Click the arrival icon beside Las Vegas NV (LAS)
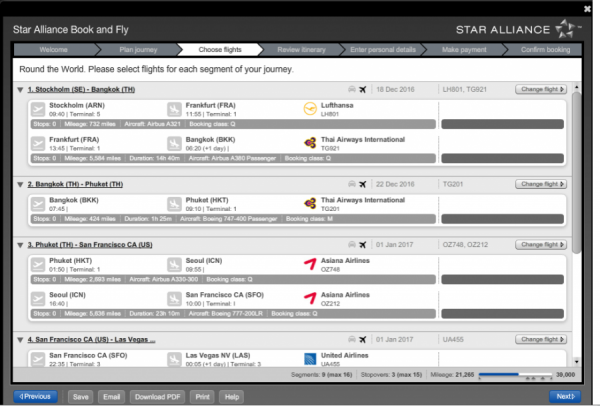Viewport: 600px width, 406px height. pos(174,359)
